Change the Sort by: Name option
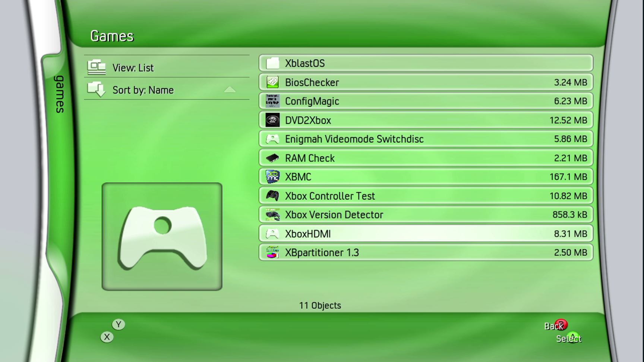The width and height of the screenshot is (644, 362). [167, 90]
